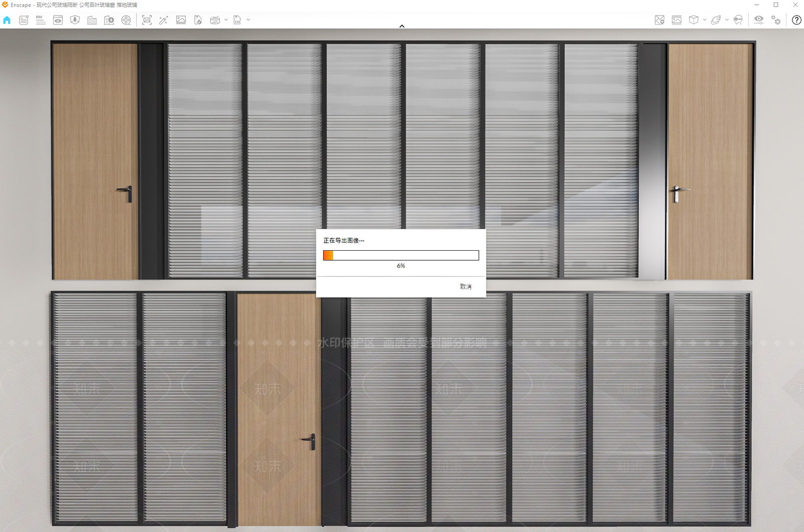Collapse the toolbar with the chevron
This screenshot has height=532, width=804.
tap(402, 26)
